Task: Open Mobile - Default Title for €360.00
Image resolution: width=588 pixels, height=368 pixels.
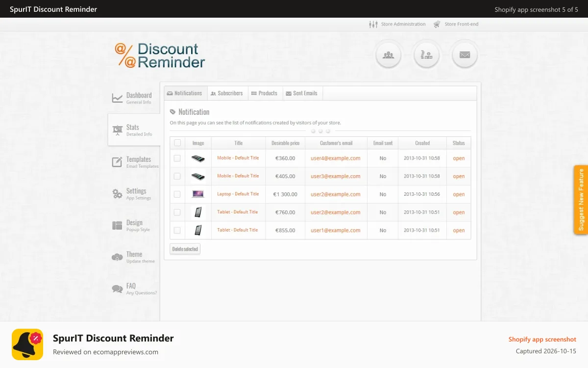Action: [238, 158]
